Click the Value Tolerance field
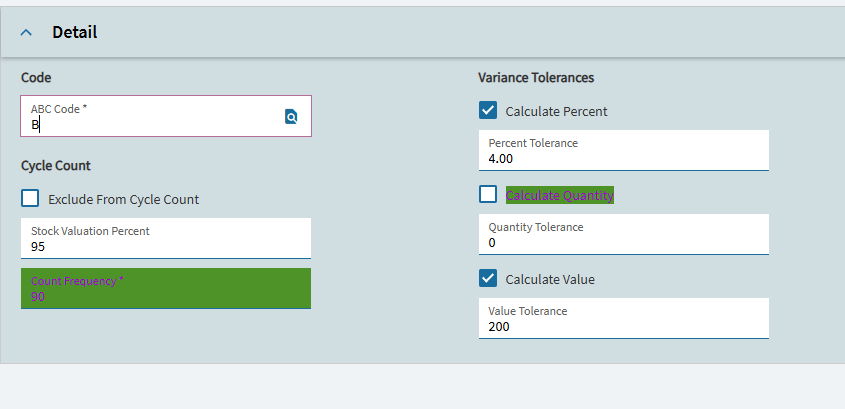 [x=623, y=326]
